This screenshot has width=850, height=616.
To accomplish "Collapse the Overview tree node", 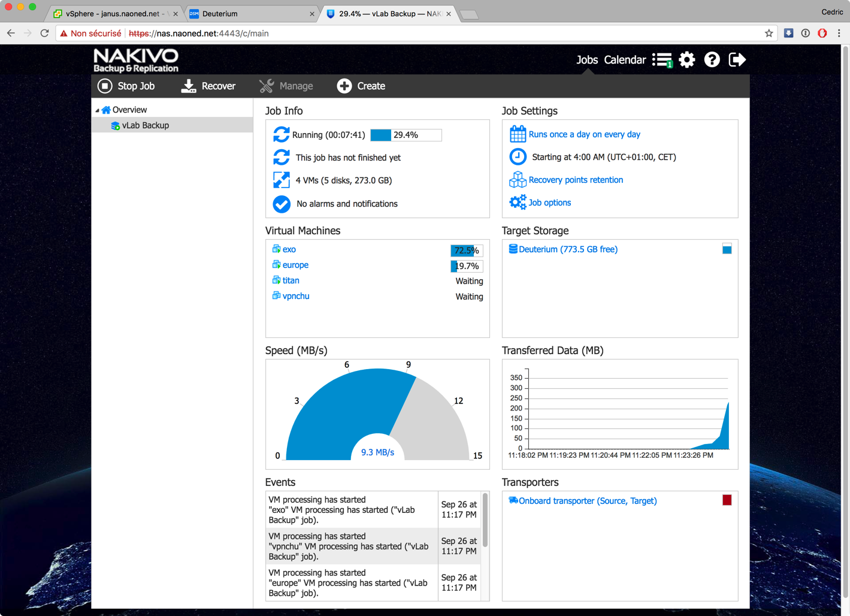I will point(97,110).
